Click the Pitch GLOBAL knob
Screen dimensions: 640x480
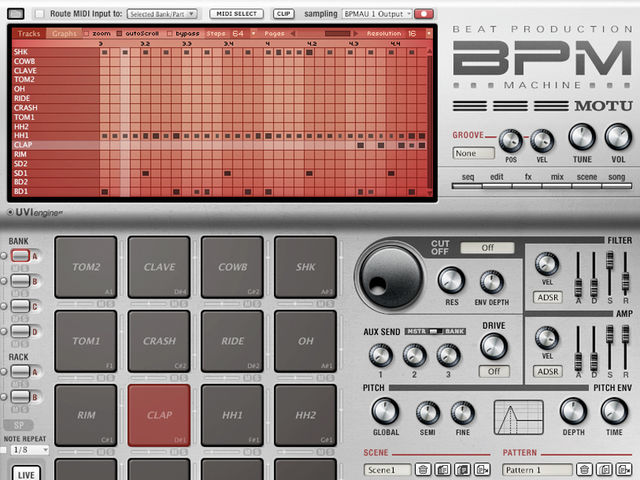[385, 411]
